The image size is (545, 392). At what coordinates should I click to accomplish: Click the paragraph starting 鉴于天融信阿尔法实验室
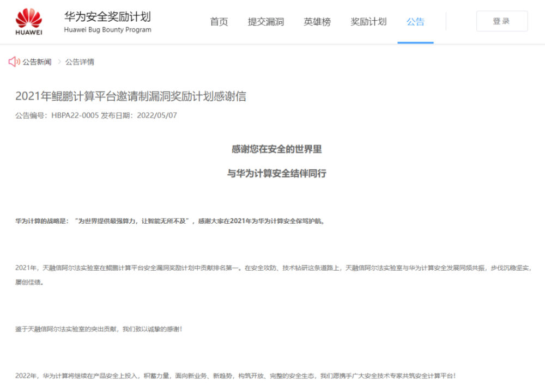99,329
